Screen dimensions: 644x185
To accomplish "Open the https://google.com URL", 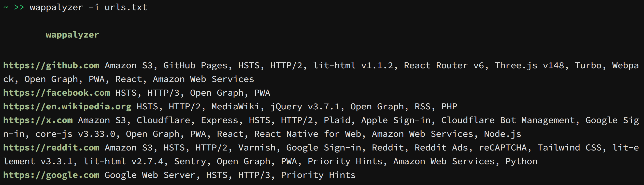I will [x=51, y=175].
